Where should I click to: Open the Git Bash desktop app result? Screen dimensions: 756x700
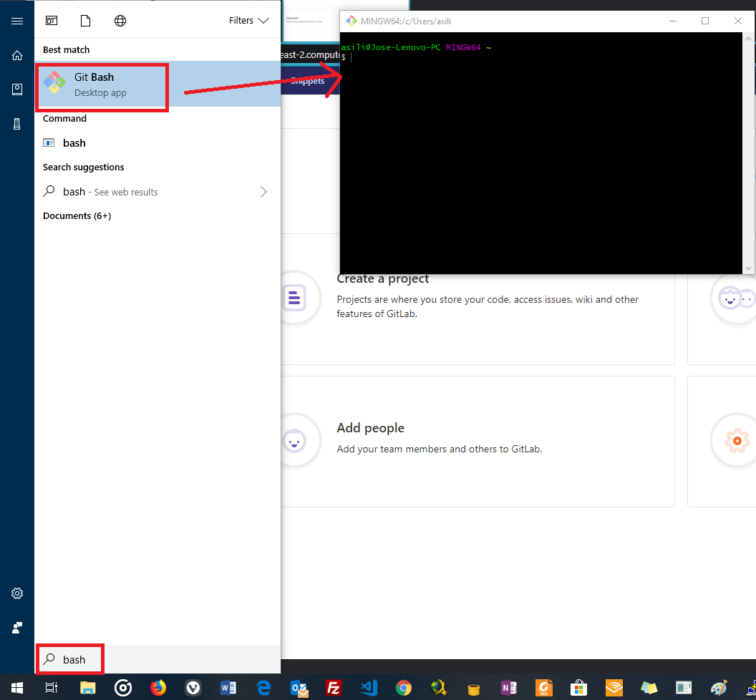coord(157,84)
